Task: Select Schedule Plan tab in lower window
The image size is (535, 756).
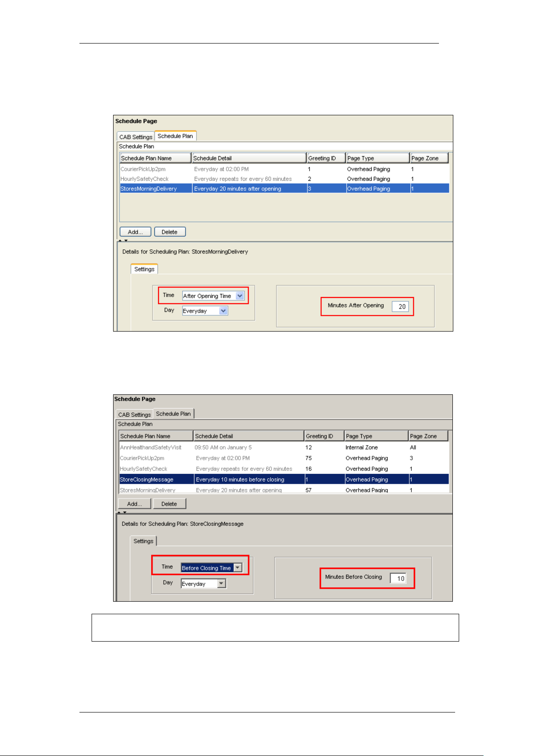Action: tap(173, 414)
